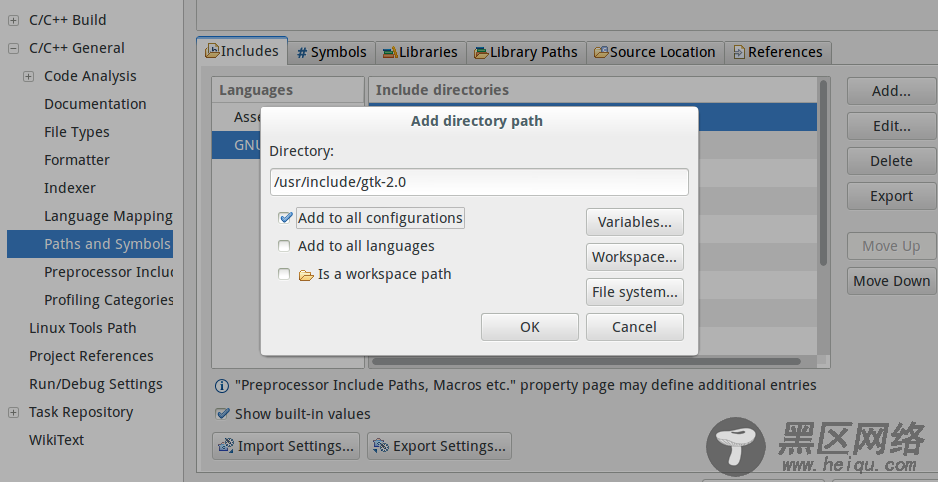Image resolution: width=938 pixels, height=482 pixels.
Task: Select Documentation in the settings tree
Action: click(x=95, y=104)
